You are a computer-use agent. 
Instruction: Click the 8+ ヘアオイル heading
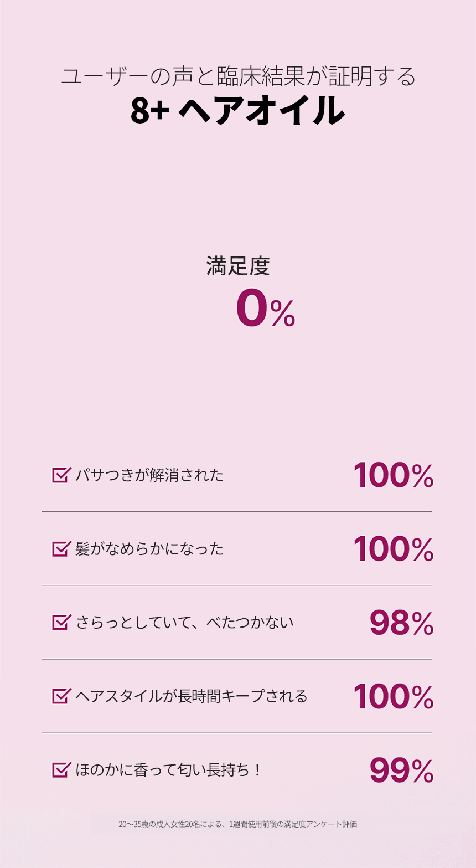click(237, 111)
